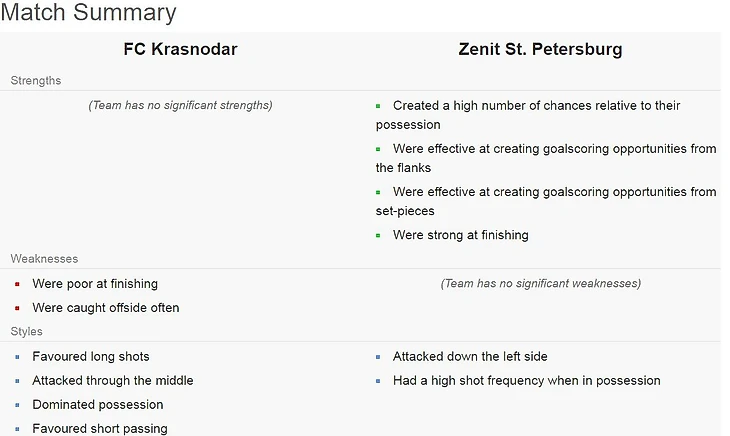The height and width of the screenshot is (436, 730).
Task: Click green bullet next to flanks strength
Action: pyautogui.click(x=378, y=149)
